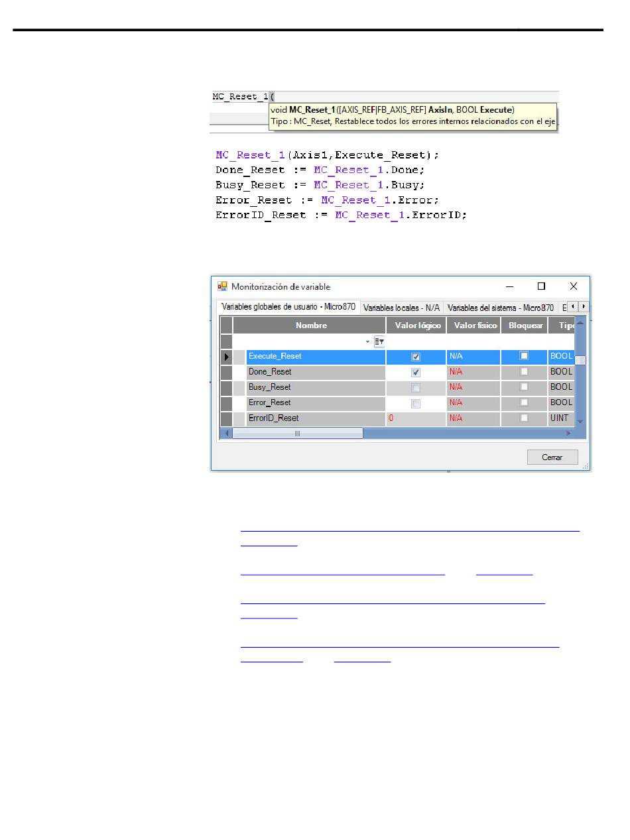Sort by the Nombre column header
The height and width of the screenshot is (840, 630).
[x=310, y=326]
